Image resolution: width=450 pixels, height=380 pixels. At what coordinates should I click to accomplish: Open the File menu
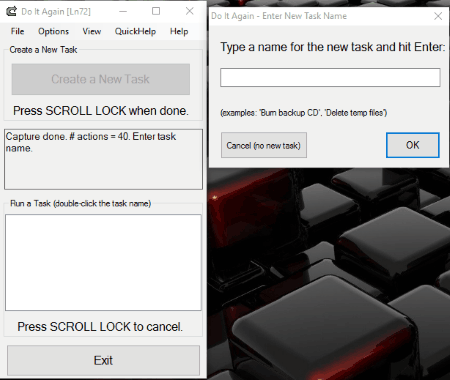click(17, 31)
